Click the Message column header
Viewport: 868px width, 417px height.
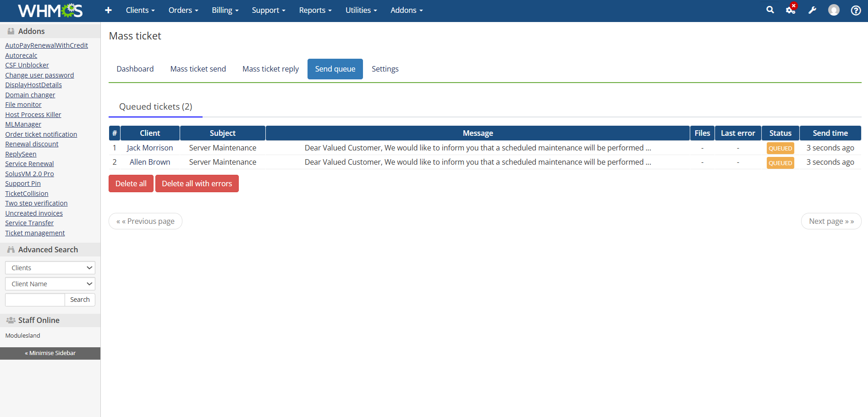click(478, 133)
